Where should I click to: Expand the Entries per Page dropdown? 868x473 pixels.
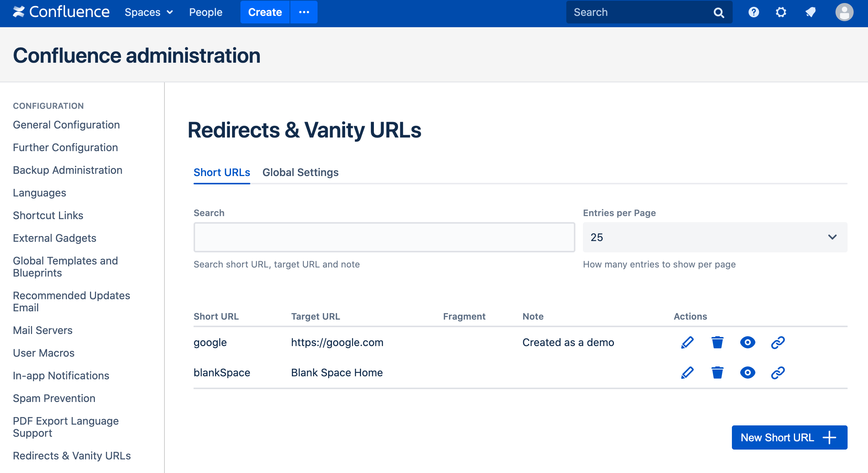point(715,237)
